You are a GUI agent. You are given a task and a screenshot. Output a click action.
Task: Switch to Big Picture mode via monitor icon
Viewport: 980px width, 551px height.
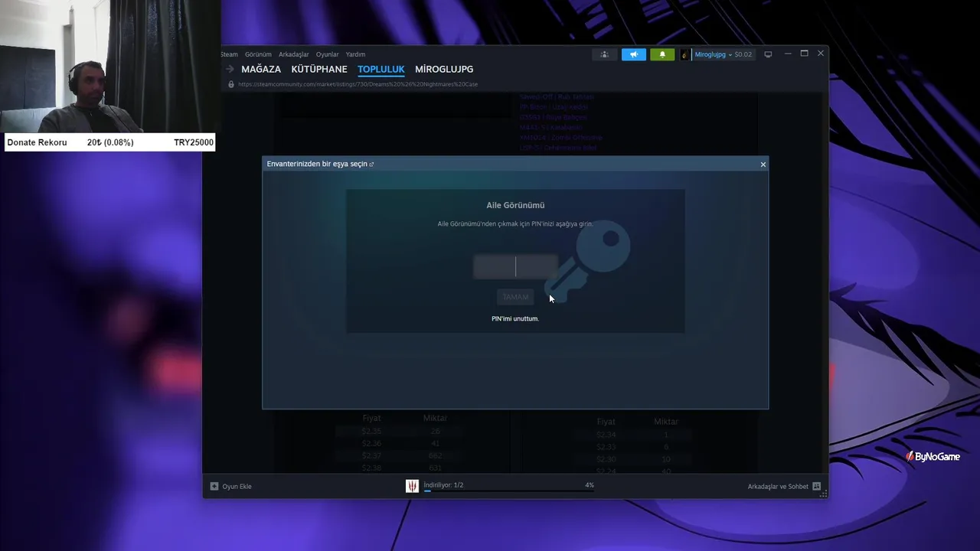tap(768, 54)
